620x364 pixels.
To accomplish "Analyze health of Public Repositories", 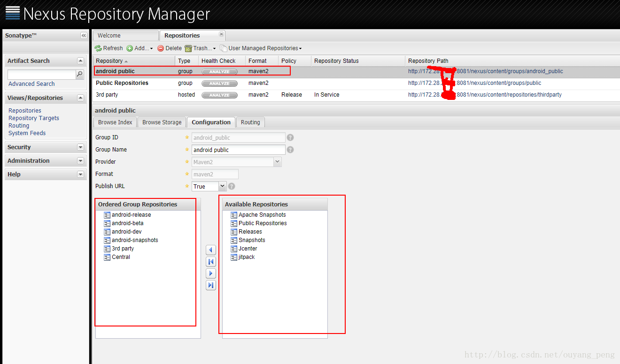I will [219, 83].
